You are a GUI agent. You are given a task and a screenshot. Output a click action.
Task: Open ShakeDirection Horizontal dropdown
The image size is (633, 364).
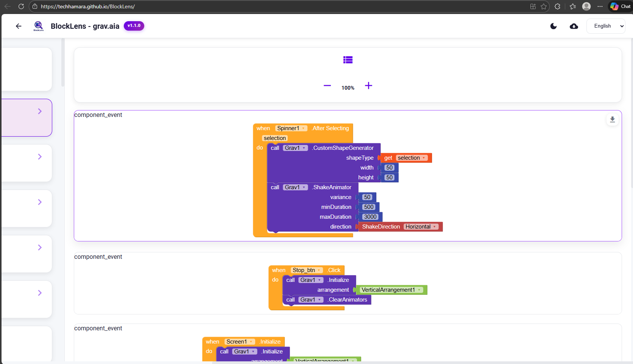(435, 227)
